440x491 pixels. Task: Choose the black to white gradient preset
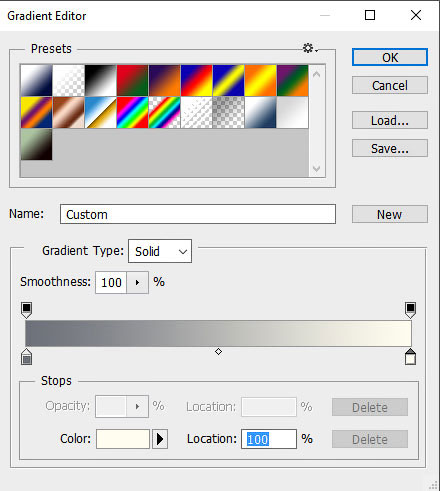point(100,80)
